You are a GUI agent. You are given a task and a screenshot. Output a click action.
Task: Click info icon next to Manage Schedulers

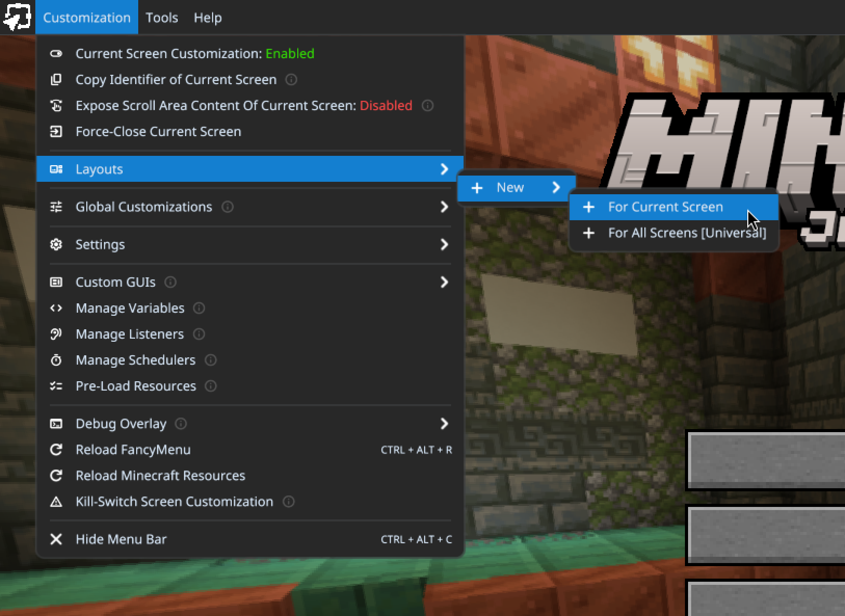point(210,360)
